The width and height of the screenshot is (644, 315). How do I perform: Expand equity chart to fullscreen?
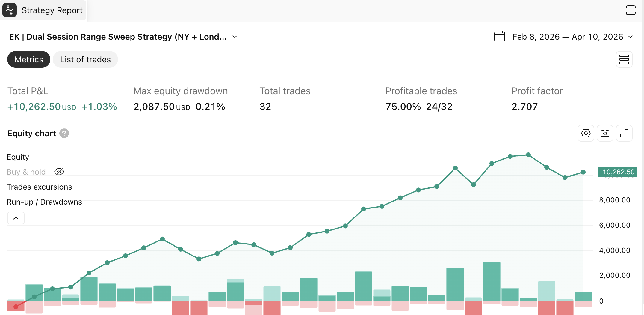(x=624, y=133)
